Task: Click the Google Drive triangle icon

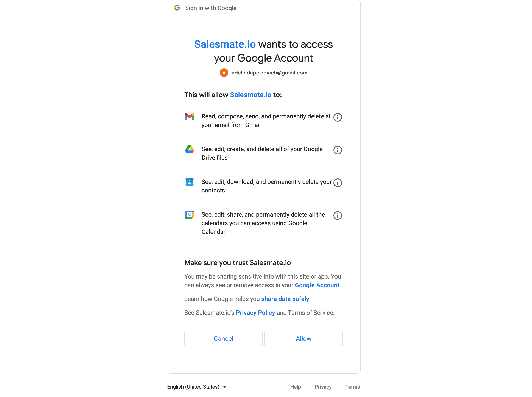Action: (x=190, y=149)
